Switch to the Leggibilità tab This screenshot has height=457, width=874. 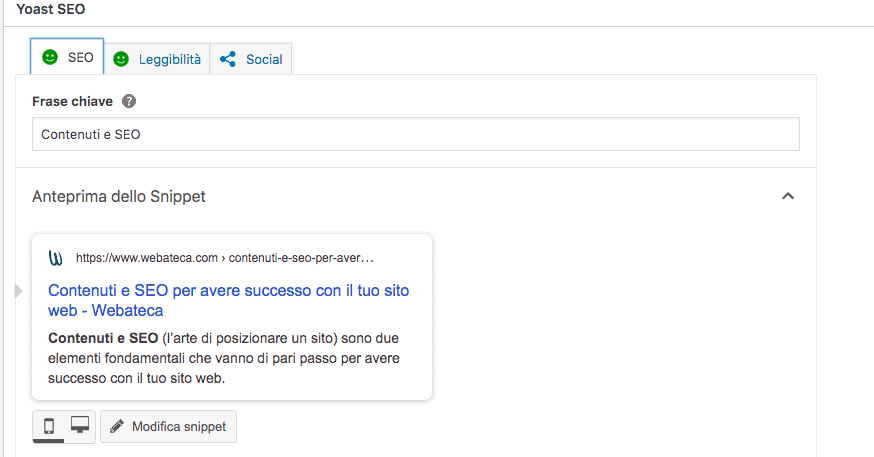157,59
